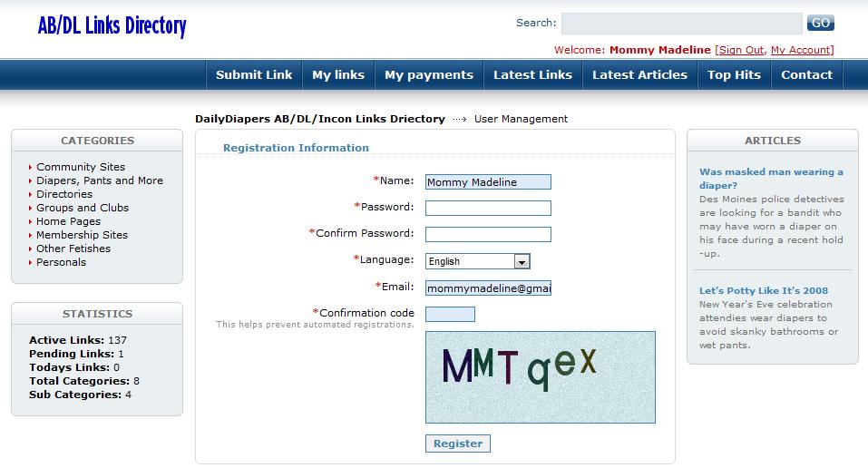Go to My links tab

pyautogui.click(x=338, y=74)
